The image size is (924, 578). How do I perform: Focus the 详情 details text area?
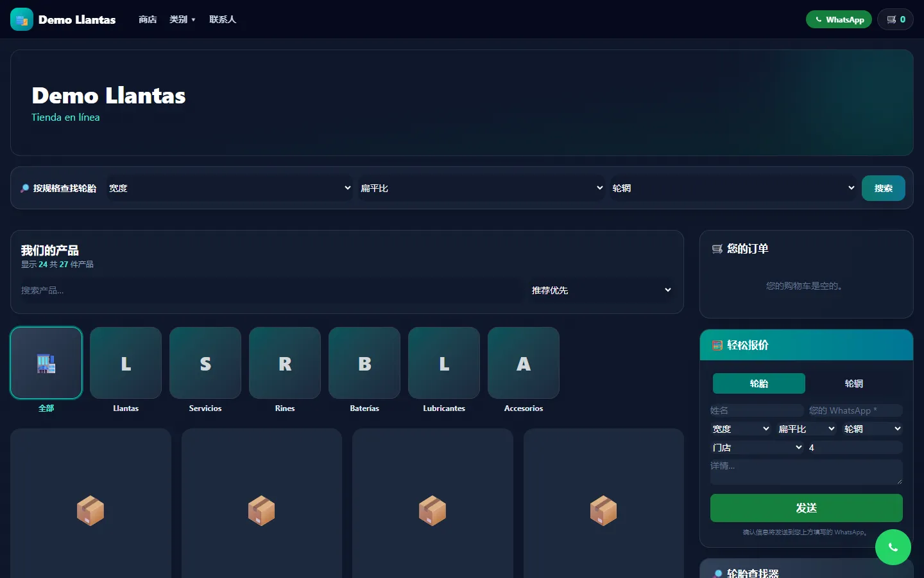tap(807, 472)
